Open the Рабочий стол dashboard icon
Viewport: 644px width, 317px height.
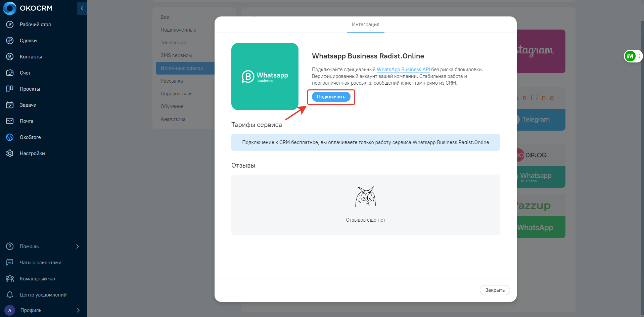pos(10,25)
